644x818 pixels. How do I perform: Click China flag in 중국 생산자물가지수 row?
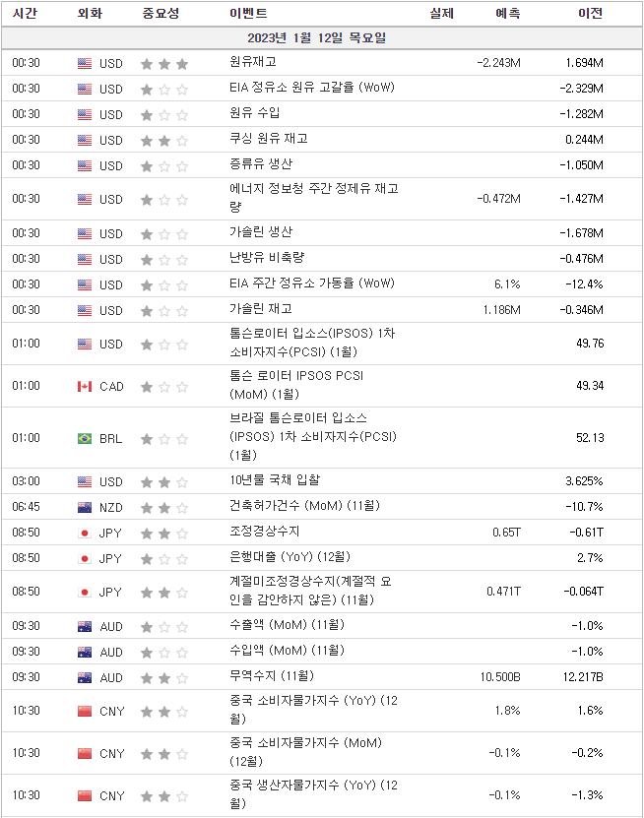(85, 796)
